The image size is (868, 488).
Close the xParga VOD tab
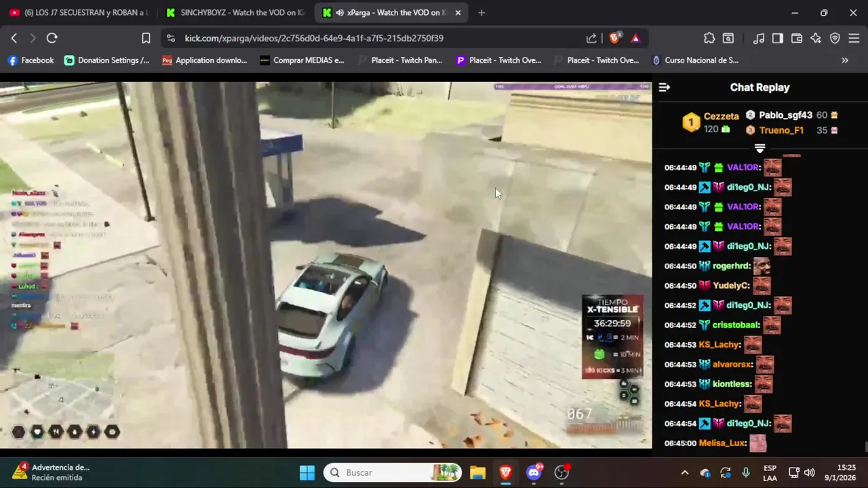[x=458, y=13]
